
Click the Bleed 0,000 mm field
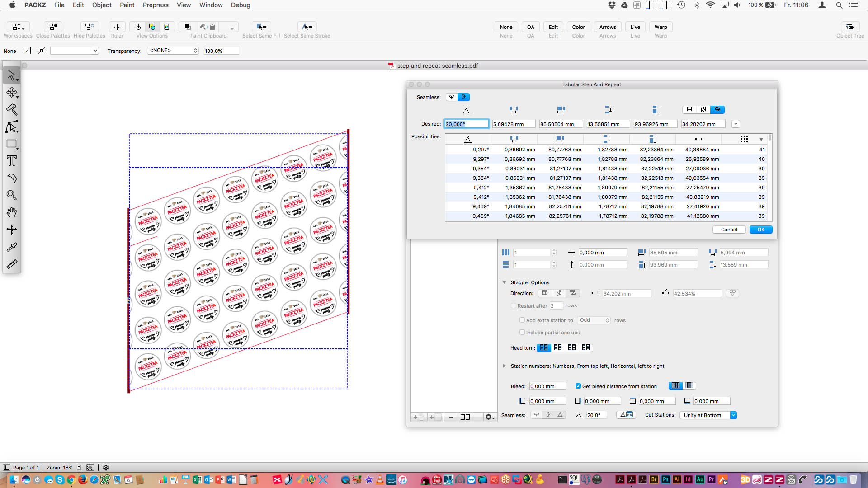(547, 386)
